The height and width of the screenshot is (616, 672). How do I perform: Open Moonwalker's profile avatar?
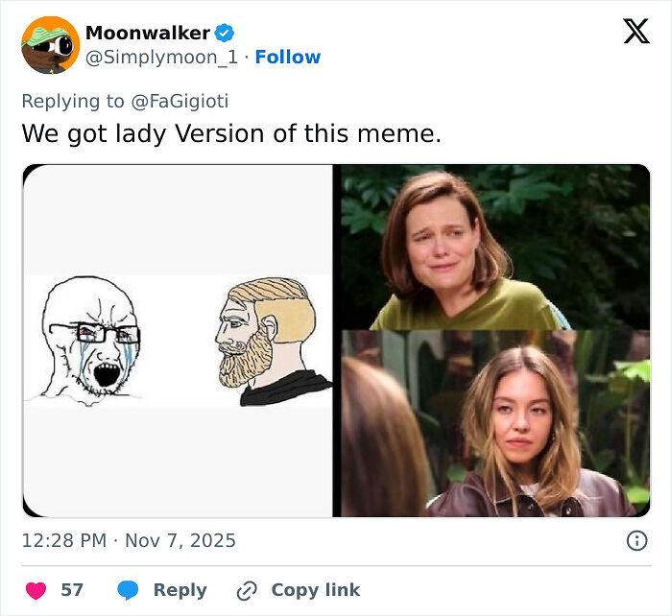[x=50, y=45]
